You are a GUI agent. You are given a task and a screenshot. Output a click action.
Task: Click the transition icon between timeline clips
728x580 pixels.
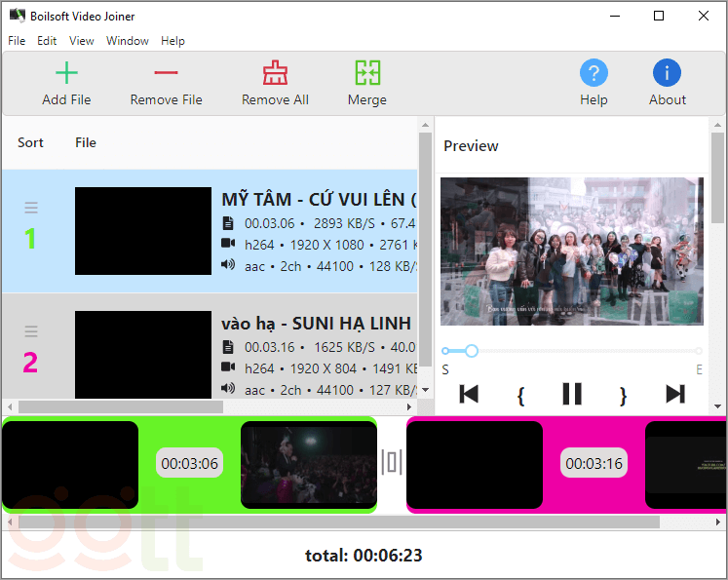click(x=392, y=462)
